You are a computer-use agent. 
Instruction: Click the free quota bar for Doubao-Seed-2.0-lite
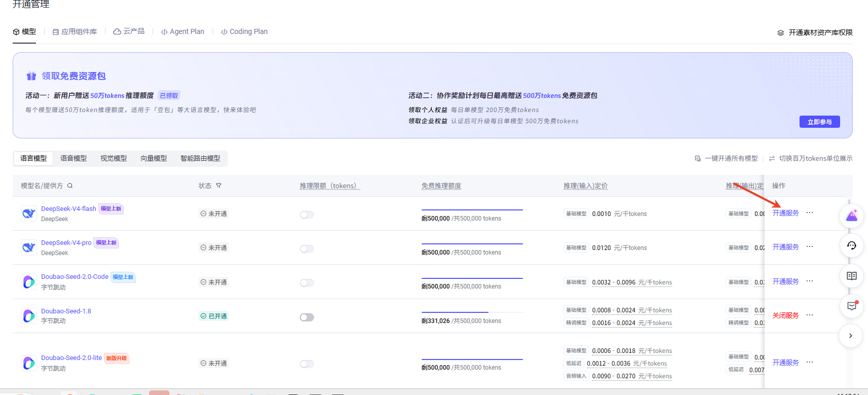coord(472,360)
